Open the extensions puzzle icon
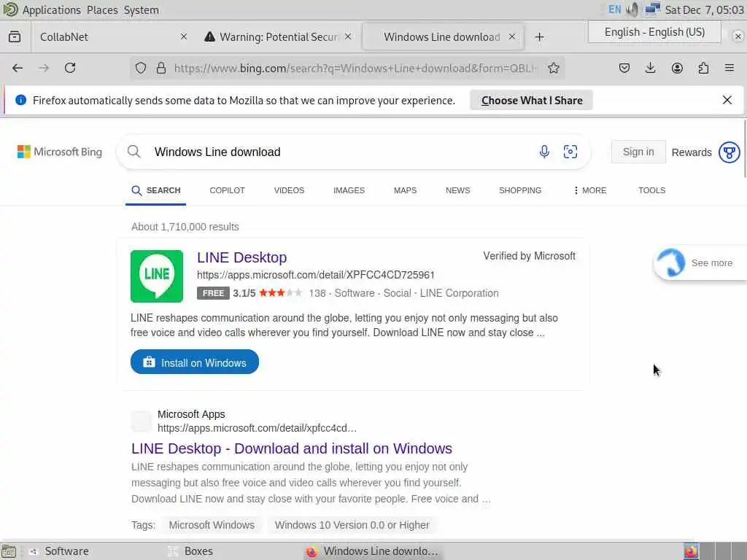 [703, 68]
